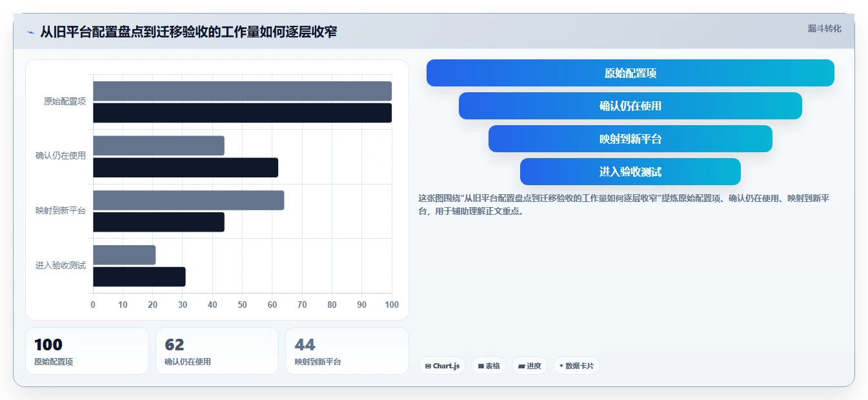
Task: Click the 映射到新平台 funnel stage bar
Action: [x=631, y=139]
